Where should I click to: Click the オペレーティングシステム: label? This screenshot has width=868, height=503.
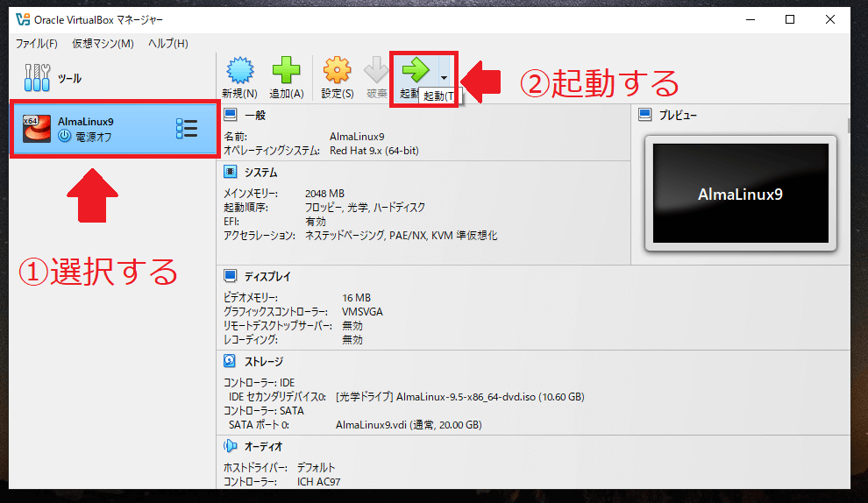[x=272, y=151]
